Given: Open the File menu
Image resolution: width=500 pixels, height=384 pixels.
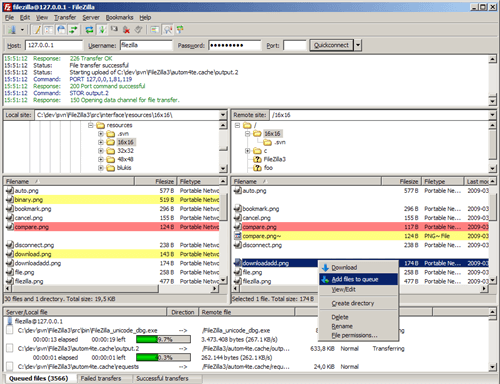Looking at the screenshot, I should pos(9,17).
